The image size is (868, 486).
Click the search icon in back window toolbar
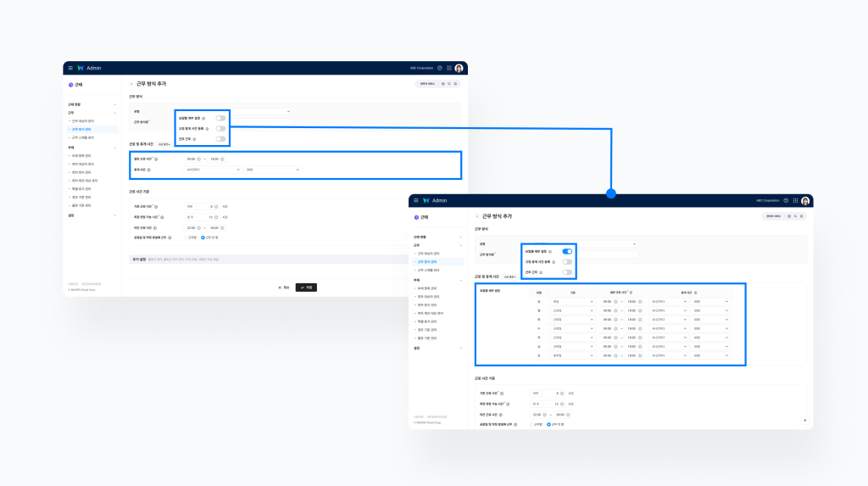pos(449,84)
